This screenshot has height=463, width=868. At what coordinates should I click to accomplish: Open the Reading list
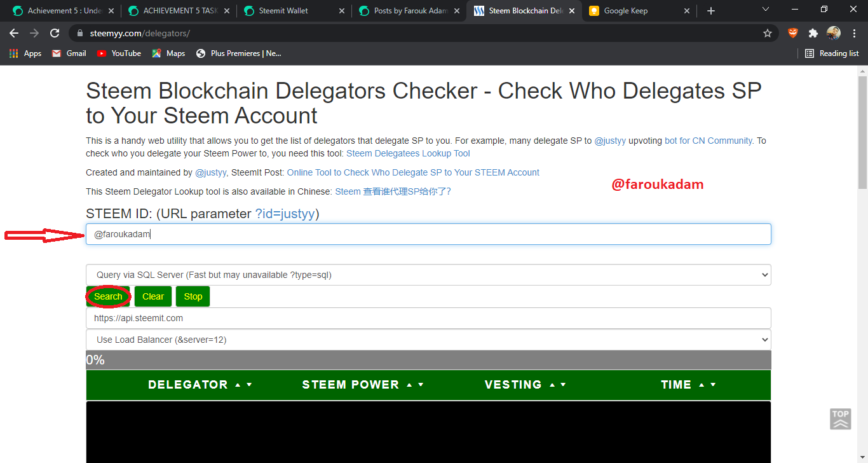832,53
